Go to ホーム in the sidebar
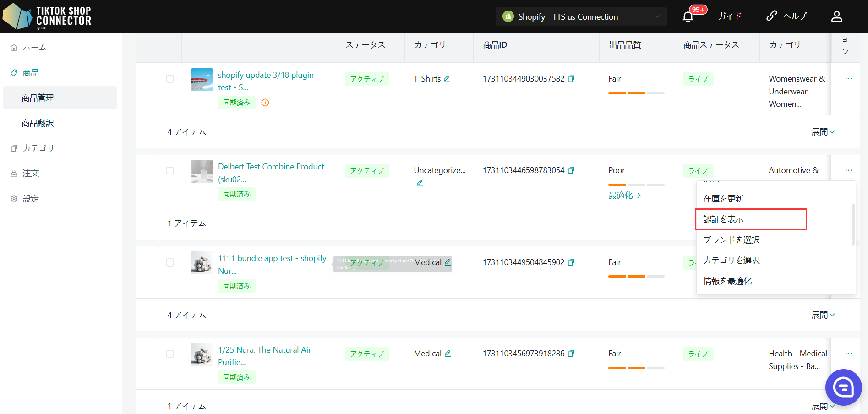 coord(35,47)
